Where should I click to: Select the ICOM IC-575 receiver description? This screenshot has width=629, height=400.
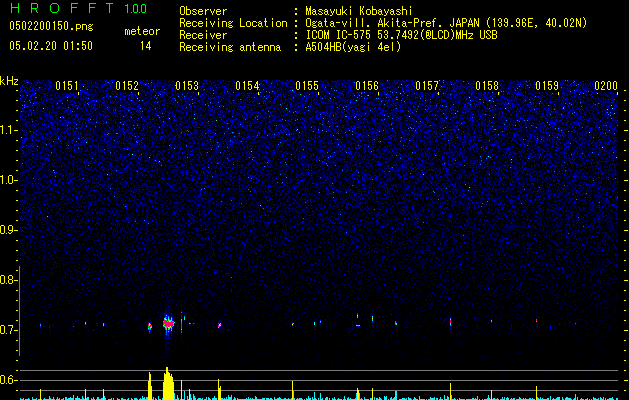[401, 35]
